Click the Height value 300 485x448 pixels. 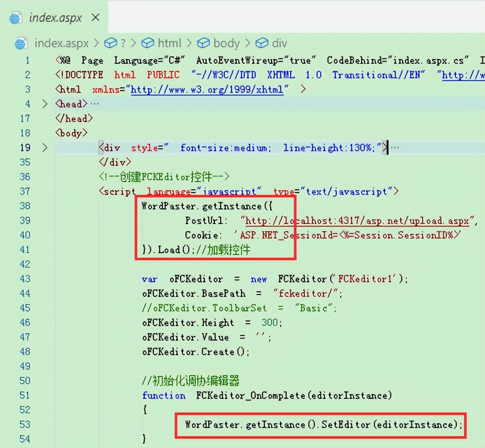270,323
